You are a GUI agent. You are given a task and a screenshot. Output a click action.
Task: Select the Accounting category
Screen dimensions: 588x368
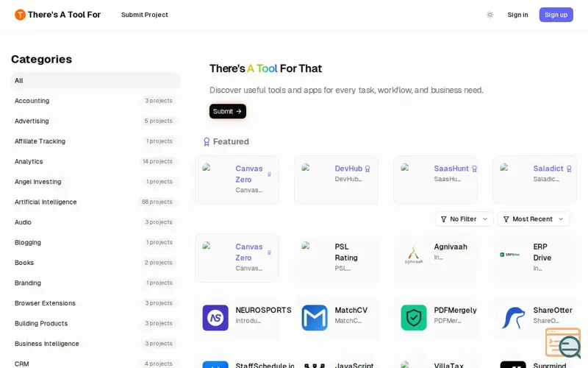[x=96, y=101]
